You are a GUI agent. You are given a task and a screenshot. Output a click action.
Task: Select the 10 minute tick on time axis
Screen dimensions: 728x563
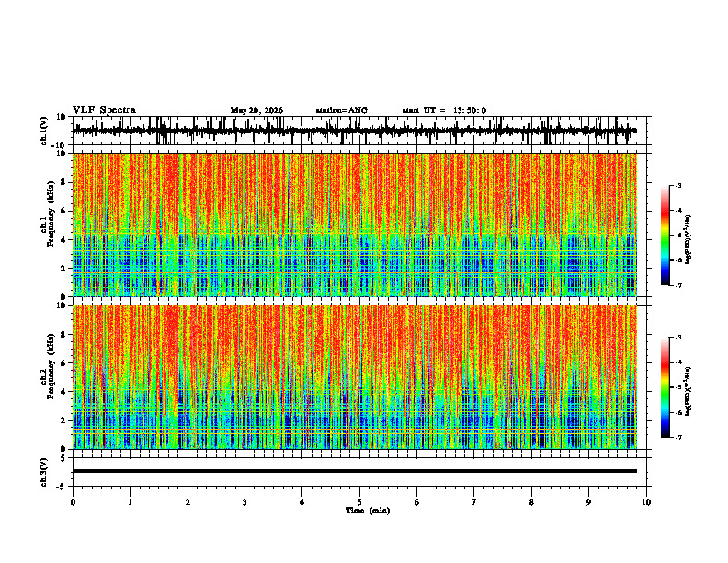tap(646, 502)
